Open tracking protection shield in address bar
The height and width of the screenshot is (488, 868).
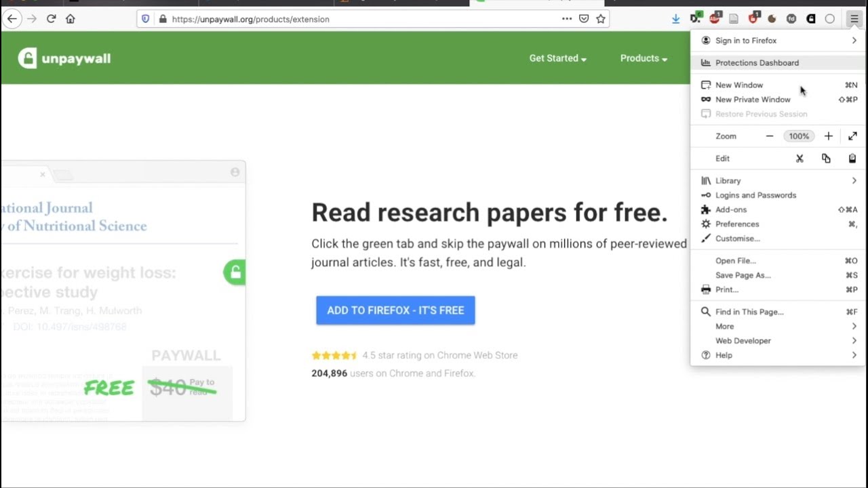[x=145, y=19]
